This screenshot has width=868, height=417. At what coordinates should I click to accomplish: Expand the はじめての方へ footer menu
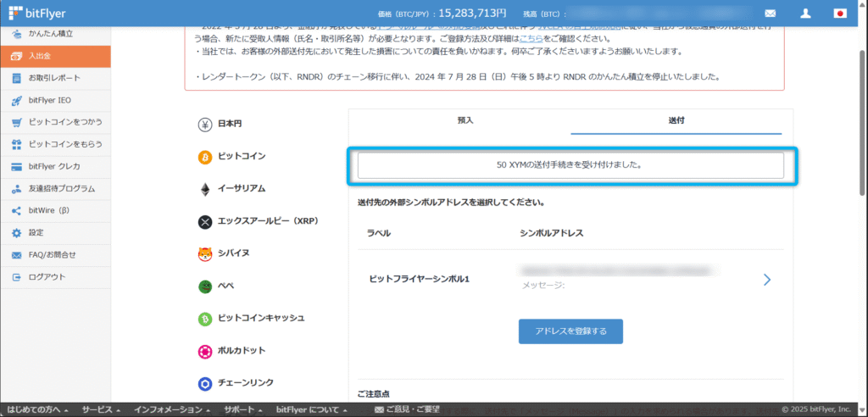pos(38,410)
